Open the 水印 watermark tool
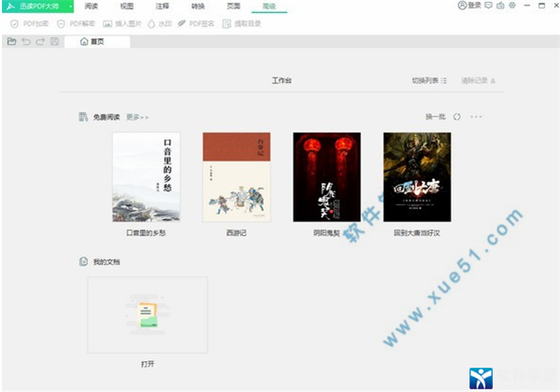This screenshot has height=392, width=560. tap(160, 24)
